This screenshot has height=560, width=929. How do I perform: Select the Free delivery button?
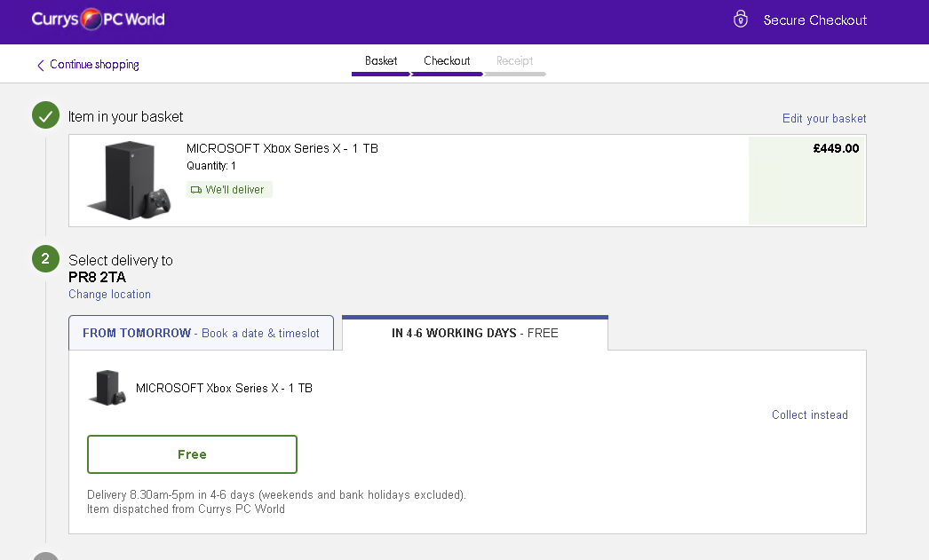(x=192, y=454)
